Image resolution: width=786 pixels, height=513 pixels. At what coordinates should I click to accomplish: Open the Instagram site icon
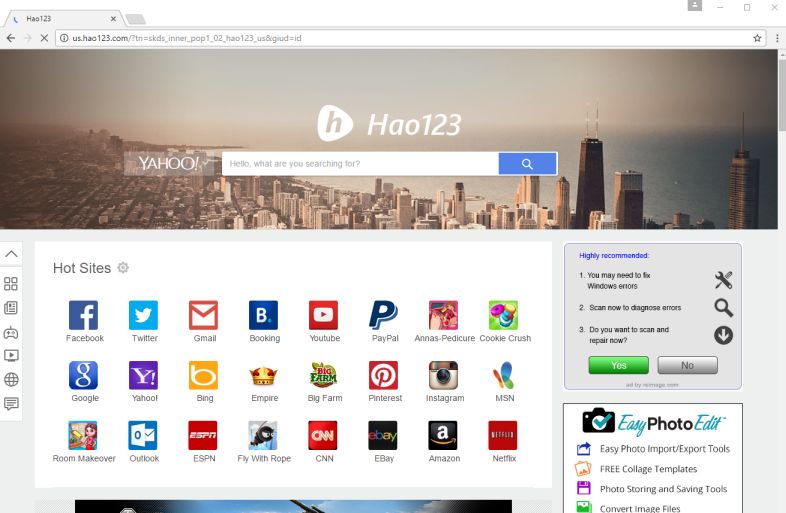pyautogui.click(x=443, y=375)
